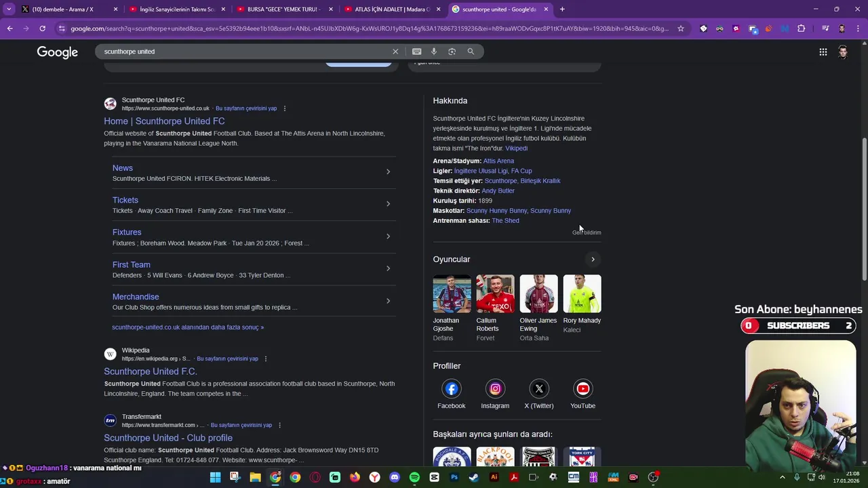This screenshot has width=868, height=488.
Task: Translate the official site result page
Action: point(246,108)
